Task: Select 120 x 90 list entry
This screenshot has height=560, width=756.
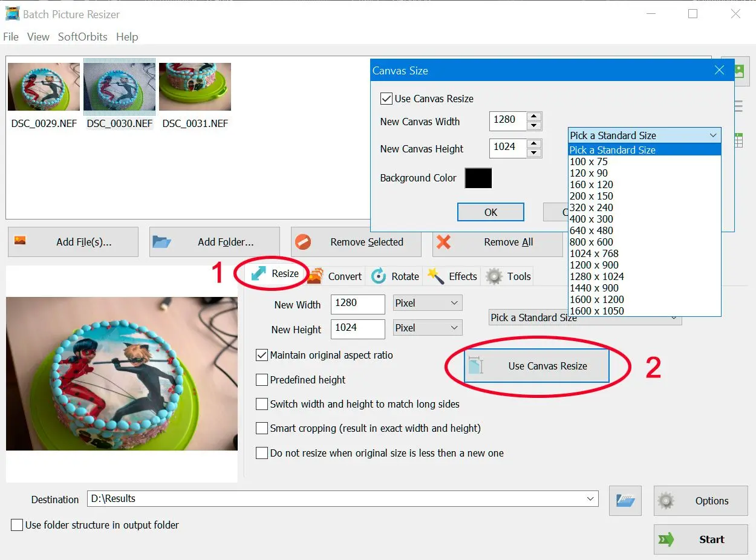Action: (645, 173)
